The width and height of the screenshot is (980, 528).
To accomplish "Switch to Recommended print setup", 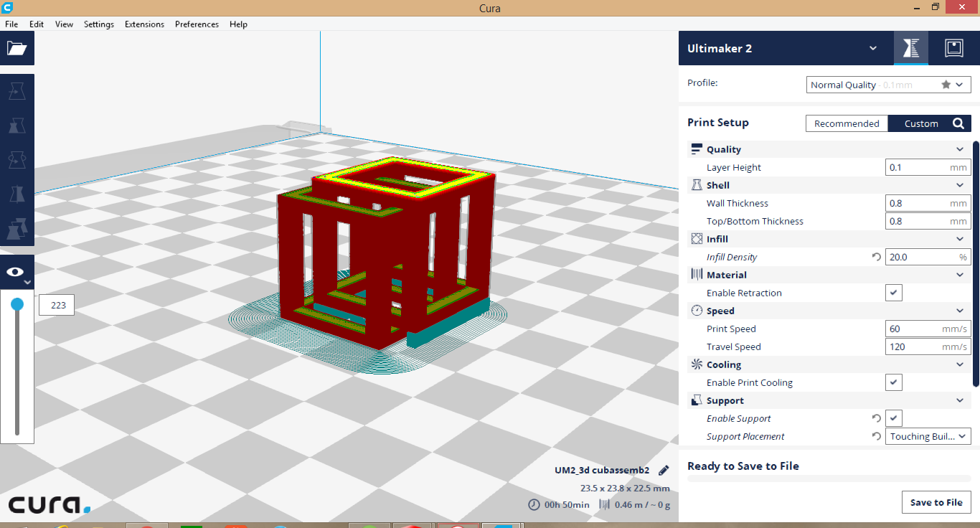I will [847, 123].
